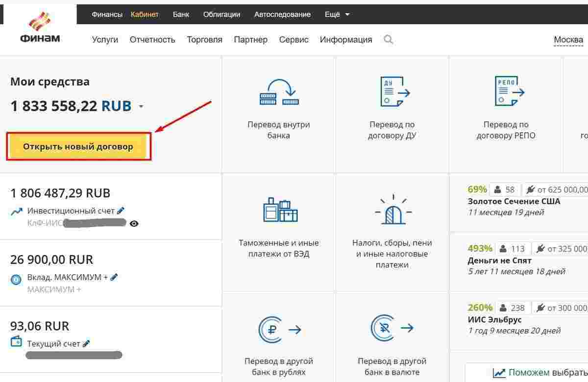
Task: Click the Открыть новый договор button
Action: pos(78,146)
